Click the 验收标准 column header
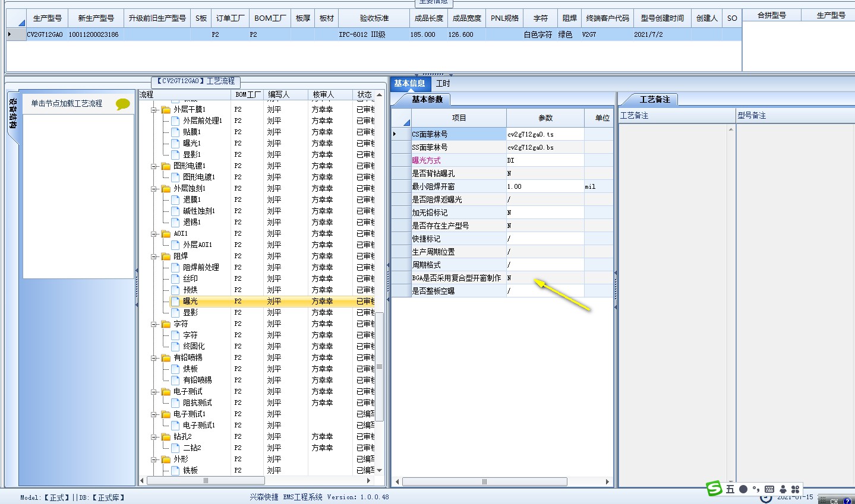This screenshot has height=504, width=855. [374, 18]
